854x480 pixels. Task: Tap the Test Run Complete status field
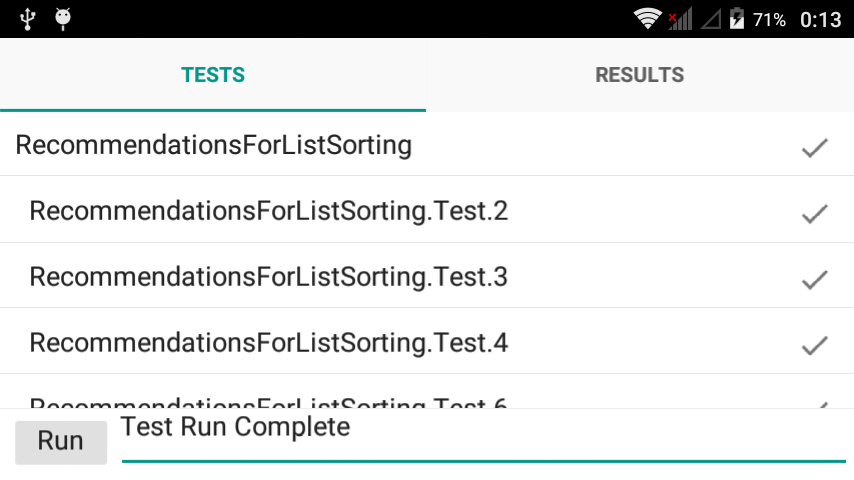coord(483,437)
